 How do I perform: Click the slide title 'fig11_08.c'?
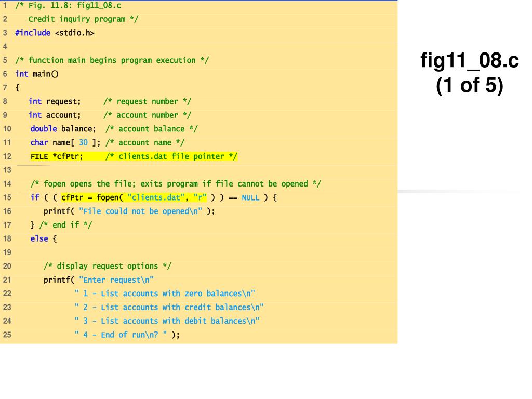click(470, 60)
